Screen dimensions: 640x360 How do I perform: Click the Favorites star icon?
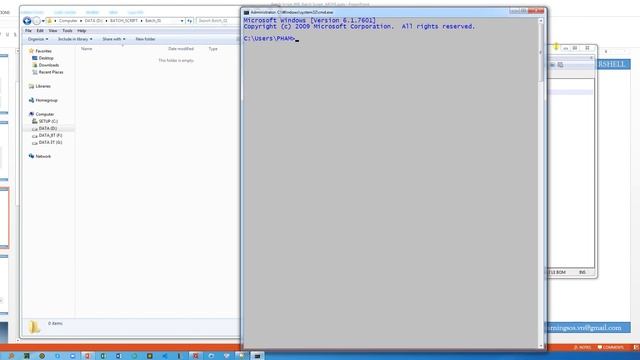[x=31, y=51]
